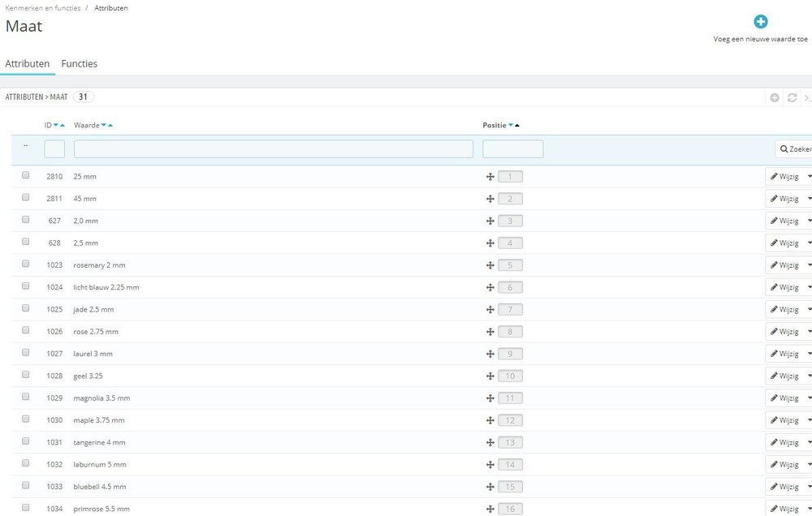Select the checkbox for ID 628
812x516 pixels.
pyautogui.click(x=25, y=242)
